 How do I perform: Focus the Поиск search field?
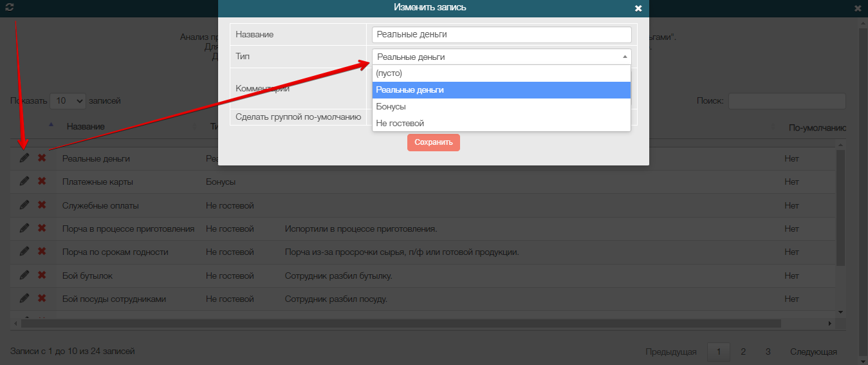tap(787, 101)
